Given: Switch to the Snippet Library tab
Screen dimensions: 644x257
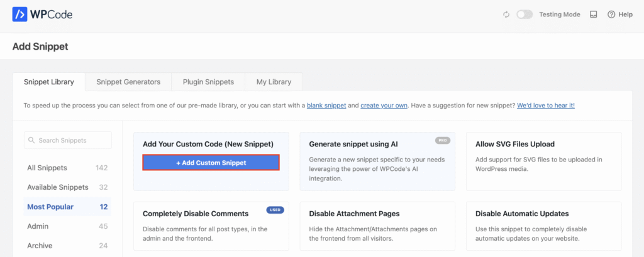Looking at the screenshot, I should coord(49,82).
